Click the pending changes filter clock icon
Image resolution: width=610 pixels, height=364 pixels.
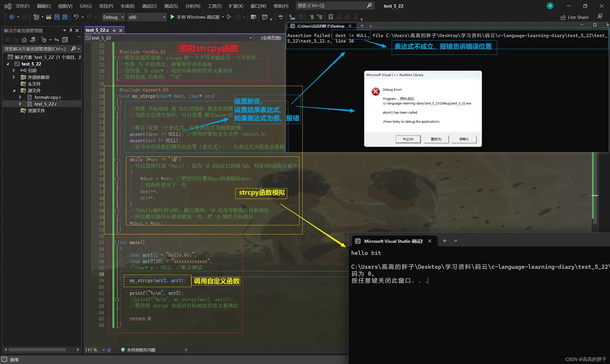click(44, 40)
